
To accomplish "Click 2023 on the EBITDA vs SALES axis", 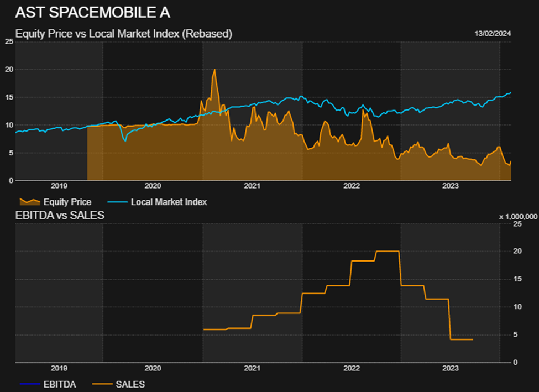I will [451, 368].
